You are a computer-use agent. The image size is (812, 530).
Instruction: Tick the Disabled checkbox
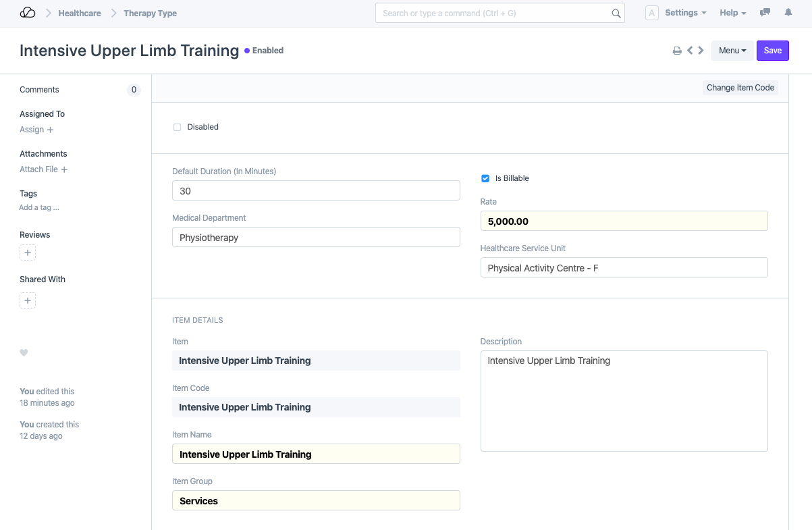(x=178, y=127)
